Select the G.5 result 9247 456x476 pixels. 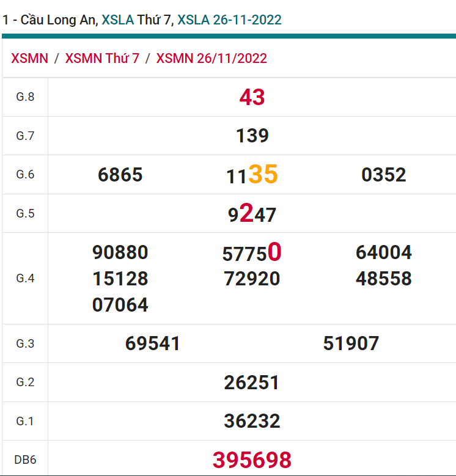click(252, 214)
